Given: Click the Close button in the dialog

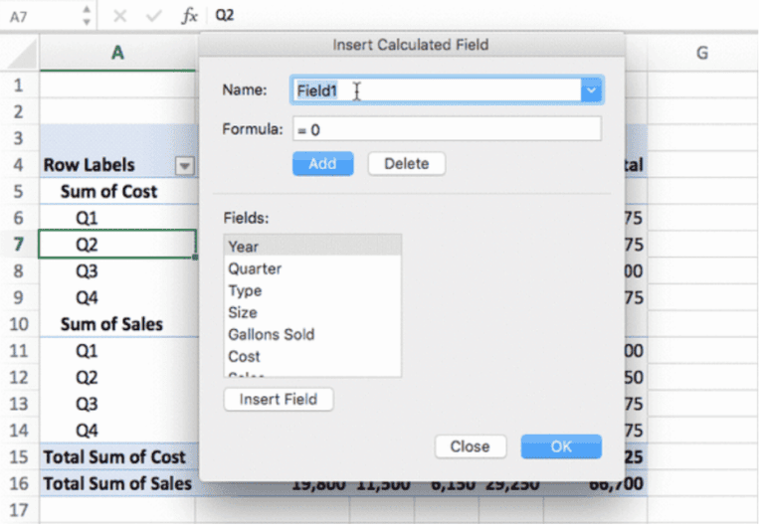Looking at the screenshot, I should pyautogui.click(x=470, y=446).
